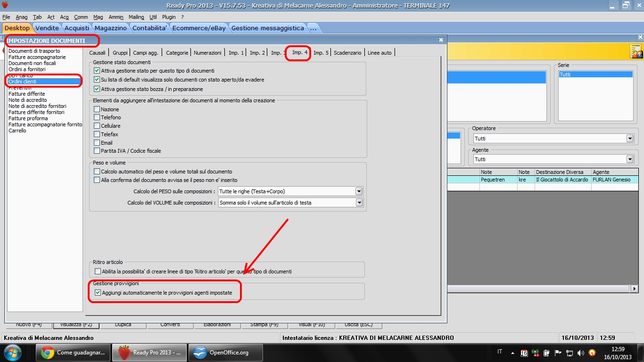Open Action Center flag icon
The height and width of the screenshot is (362, 644).
pyautogui.click(x=558, y=353)
